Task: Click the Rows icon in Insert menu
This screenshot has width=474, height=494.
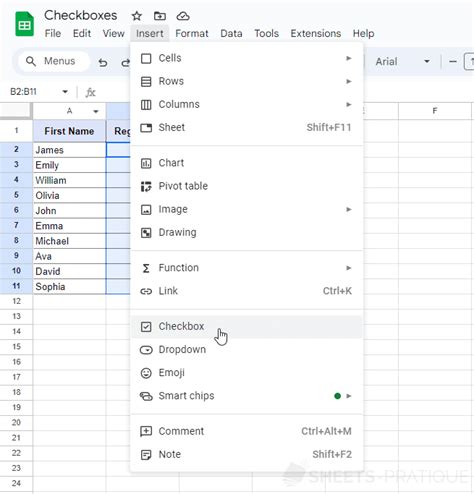Action: click(x=146, y=81)
